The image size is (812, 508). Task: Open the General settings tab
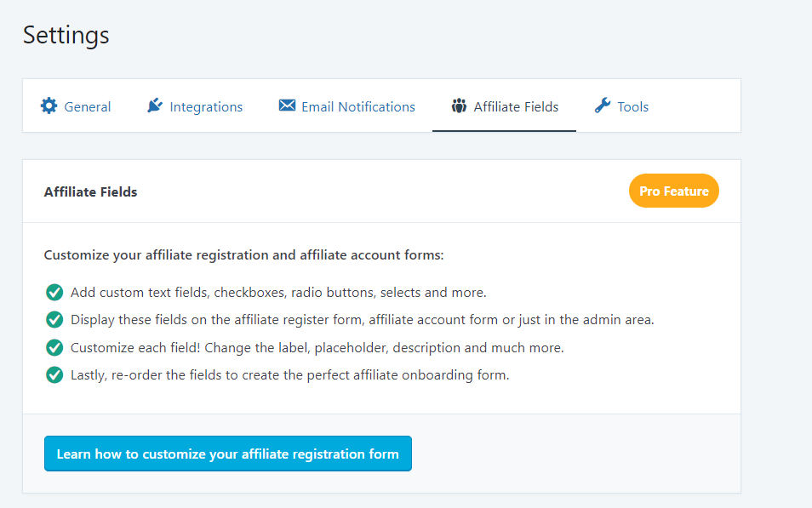76,106
